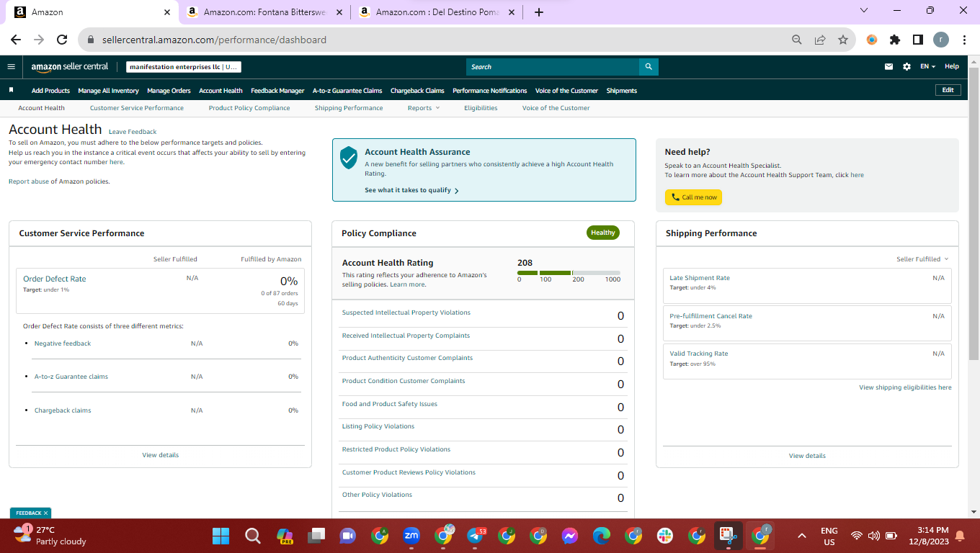Launch Zoom from the taskbar
The width and height of the screenshot is (980, 553).
point(411,536)
